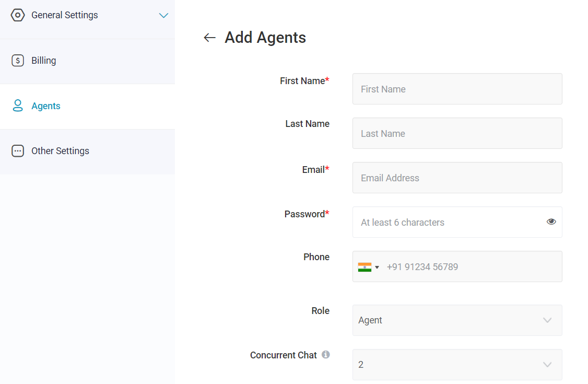The height and width of the screenshot is (384, 588).
Task: Click the Billing dollar icon
Action: [x=18, y=61]
